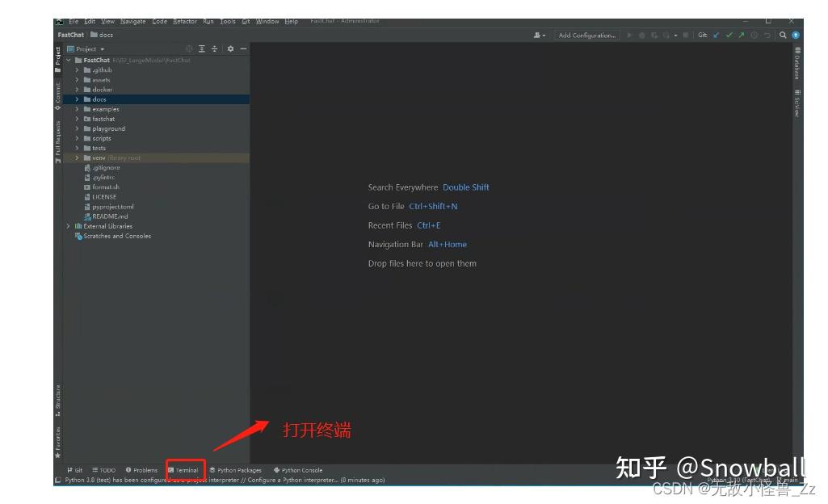828x504 pixels.
Task: Expand the fastchat folder
Action: [x=77, y=119]
